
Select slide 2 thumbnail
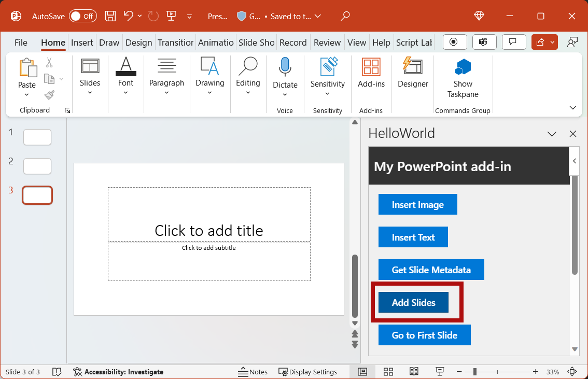pos(37,166)
